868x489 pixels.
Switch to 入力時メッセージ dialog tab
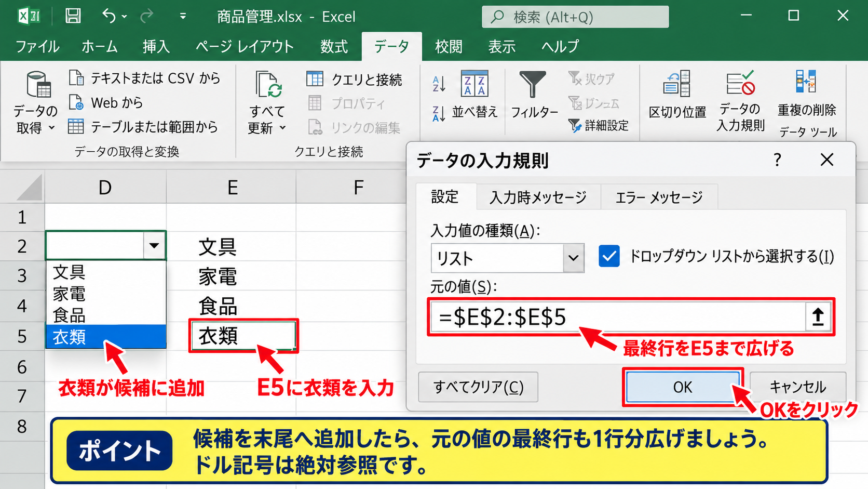[x=538, y=197]
